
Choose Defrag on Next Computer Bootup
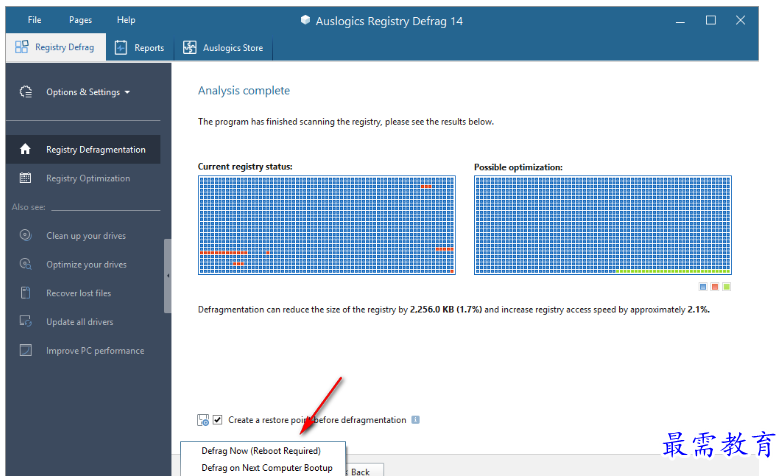coord(267,468)
